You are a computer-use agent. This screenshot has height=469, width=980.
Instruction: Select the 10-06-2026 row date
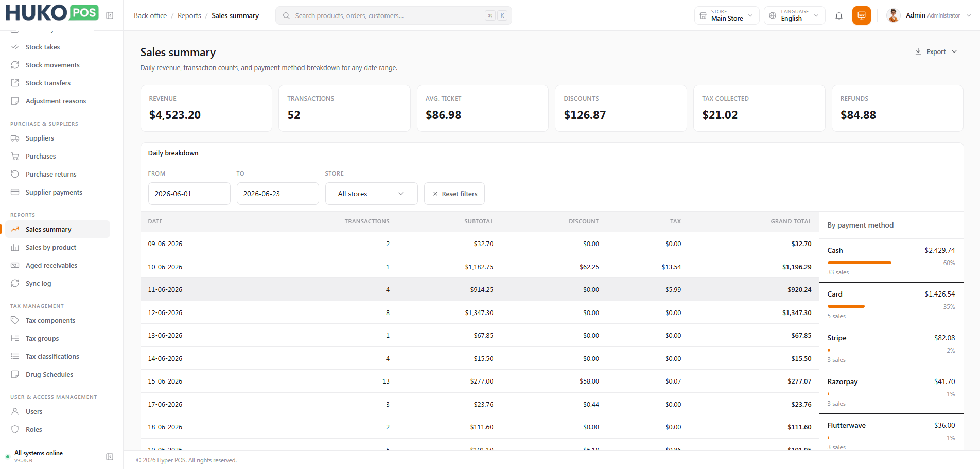tap(165, 267)
